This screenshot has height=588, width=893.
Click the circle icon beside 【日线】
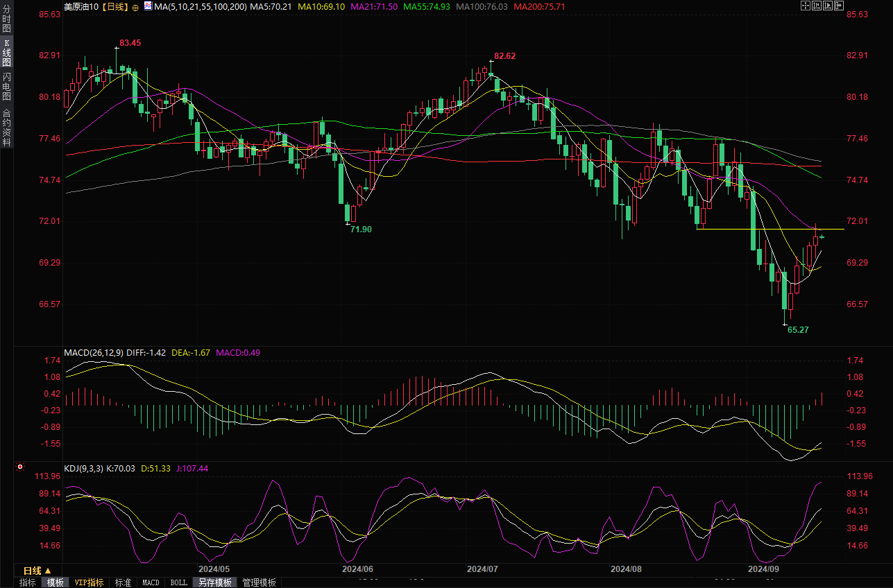(x=135, y=6)
